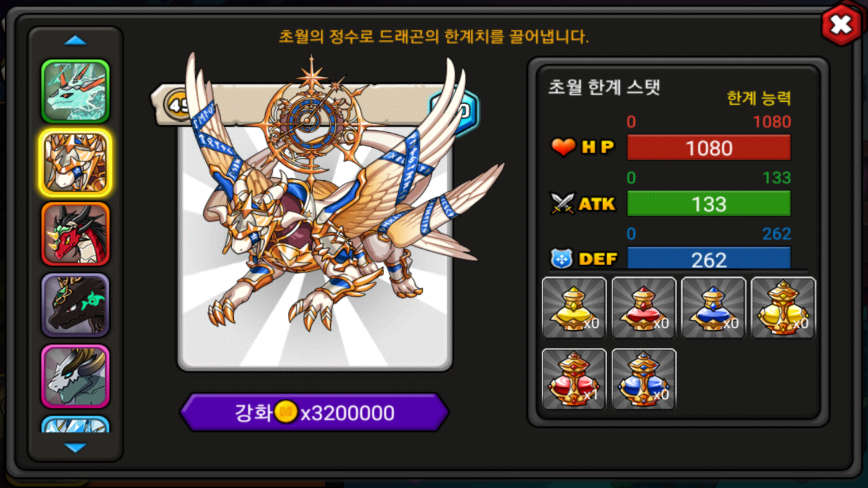Tap the small red essence potion
The width and height of the screenshot is (868, 488).
point(644,308)
